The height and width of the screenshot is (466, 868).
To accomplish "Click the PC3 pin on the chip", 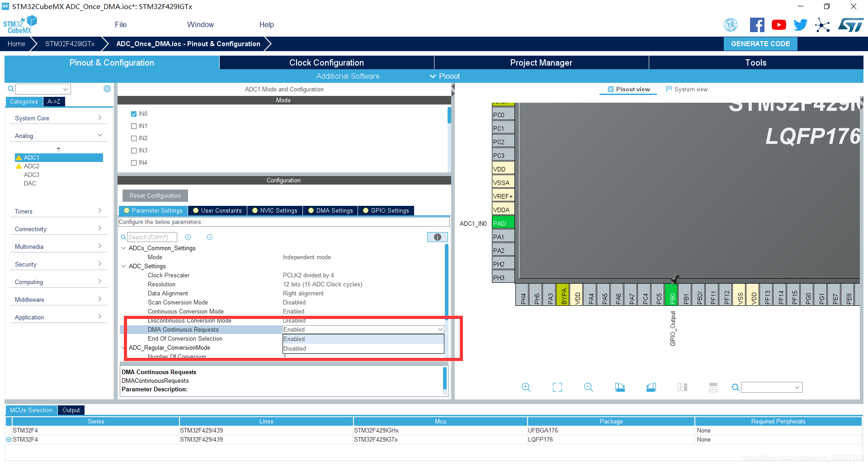I will click(x=503, y=155).
